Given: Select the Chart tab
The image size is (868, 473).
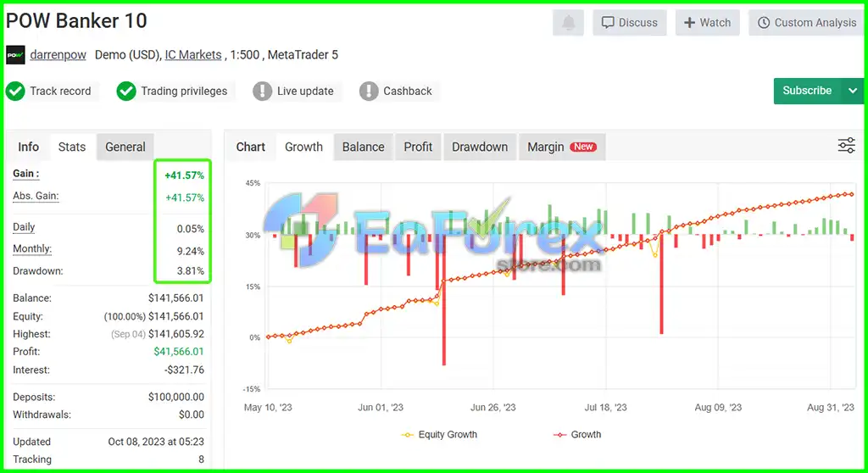Looking at the screenshot, I should [251, 147].
